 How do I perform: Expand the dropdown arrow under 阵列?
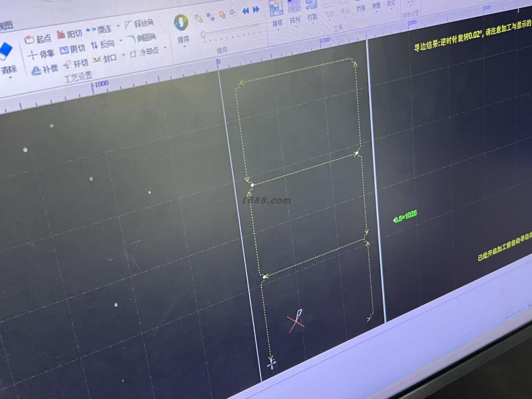tap(296, 26)
